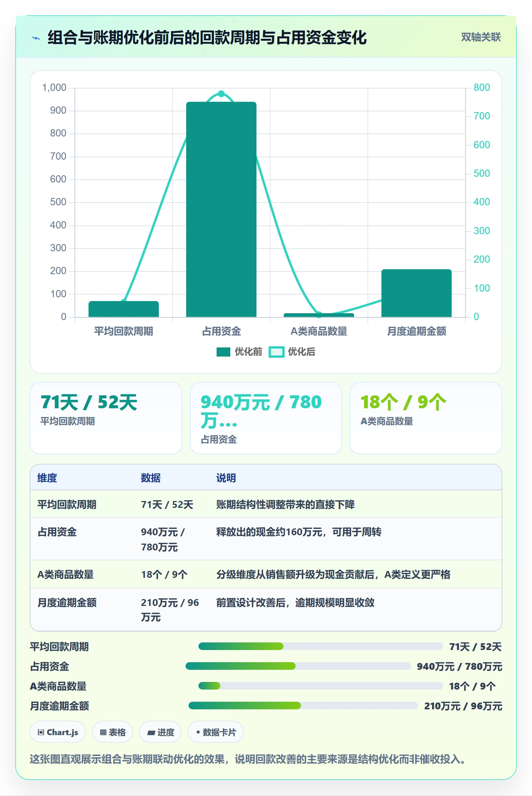The height and width of the screenshot is (796, 532).
Task: Click the bar icon in 进度 chip
Action: tap(151, 733)
